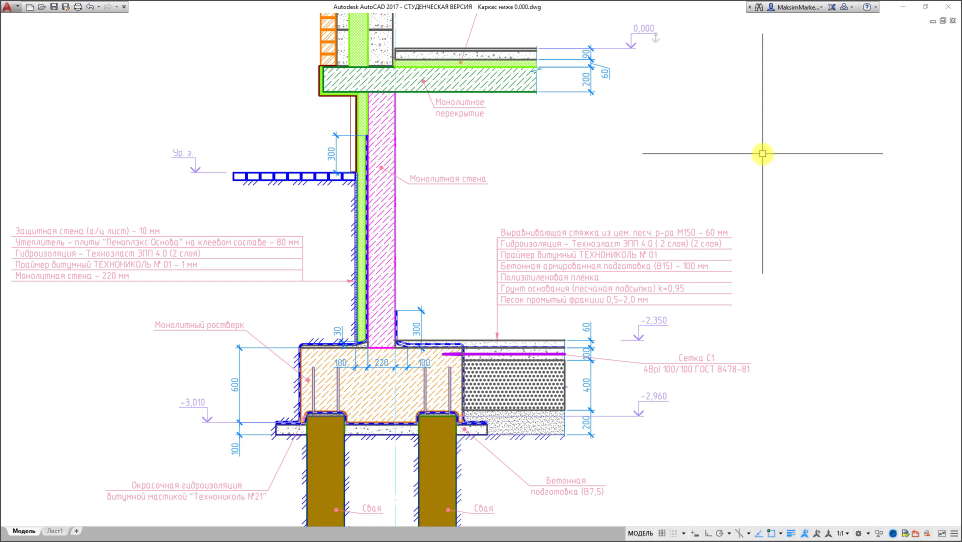Viewport: 962px width, 542px height.
Task: Toggle ortho mode
Action: [x=708, y=533]
